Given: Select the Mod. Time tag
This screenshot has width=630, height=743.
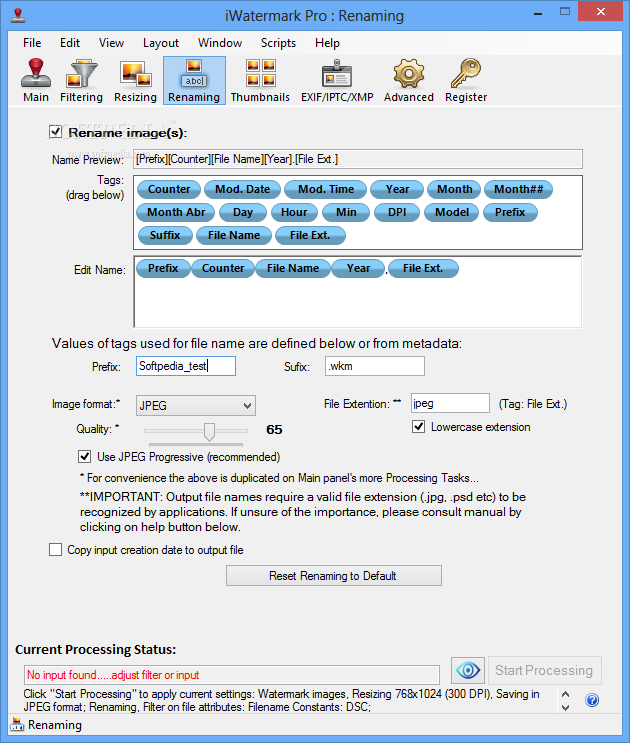Looking at the screenshot, I should coord(326,190).
